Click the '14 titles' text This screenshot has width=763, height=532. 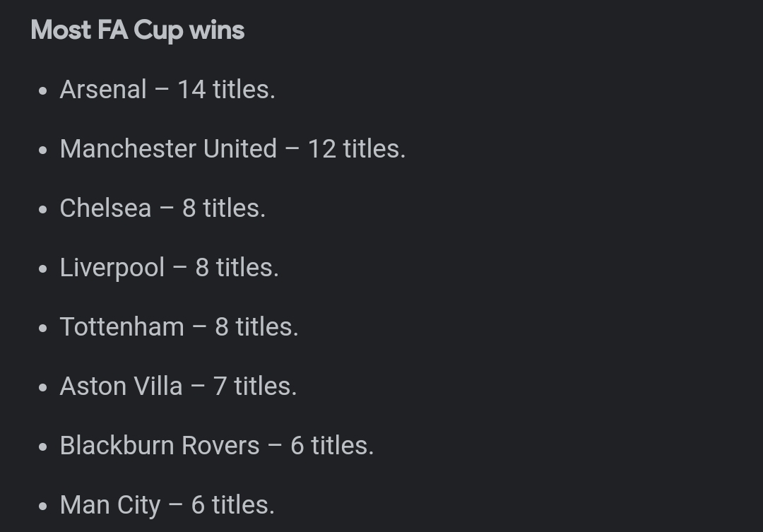pos(226,90)
